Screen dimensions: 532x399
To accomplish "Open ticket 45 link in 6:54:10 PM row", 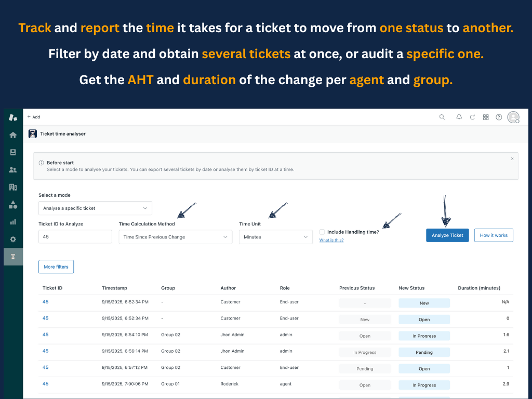I will point(46,335).
